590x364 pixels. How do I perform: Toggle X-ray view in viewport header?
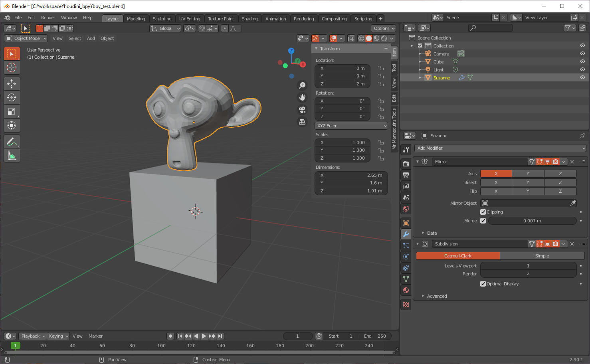pos(351,38)
